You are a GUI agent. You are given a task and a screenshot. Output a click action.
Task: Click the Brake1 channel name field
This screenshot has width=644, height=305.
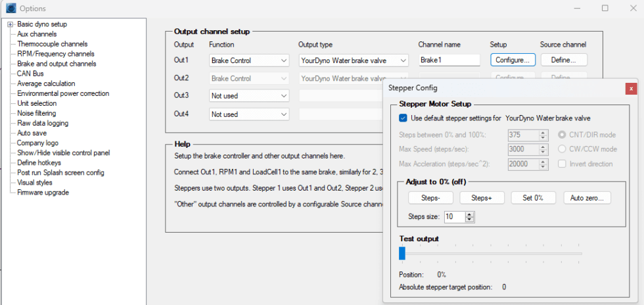(x=449, y=60)
